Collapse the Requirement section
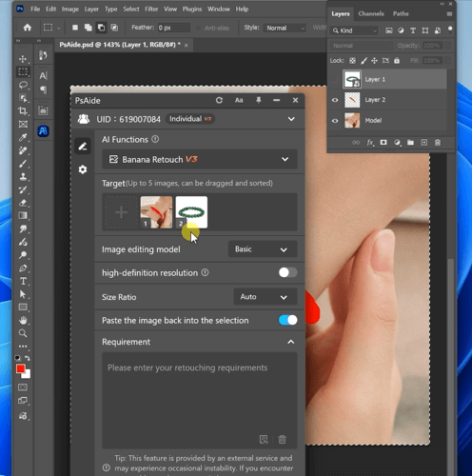Screen dimensions: 472x476 point(290,342)
